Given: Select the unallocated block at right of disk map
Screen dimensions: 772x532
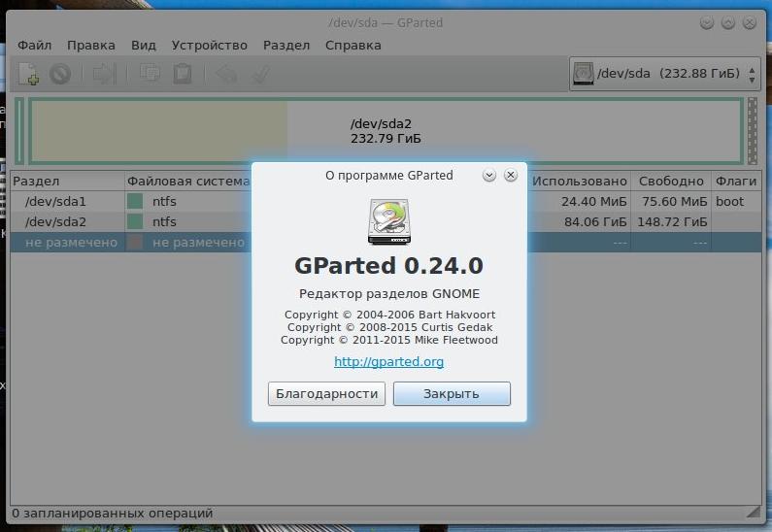Looking at the screenshot, I should point(753,131).
